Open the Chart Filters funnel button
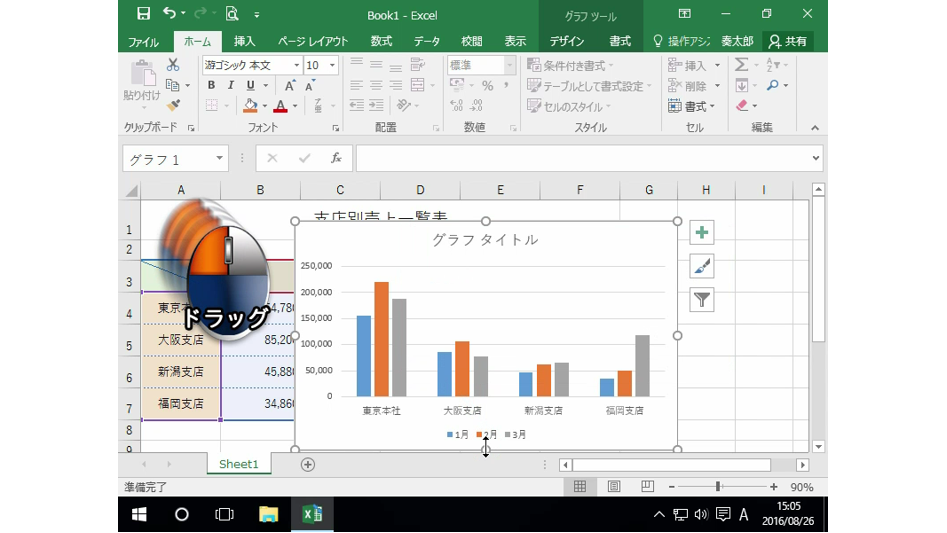Screen dimensions: 947x533 point(702,299)
